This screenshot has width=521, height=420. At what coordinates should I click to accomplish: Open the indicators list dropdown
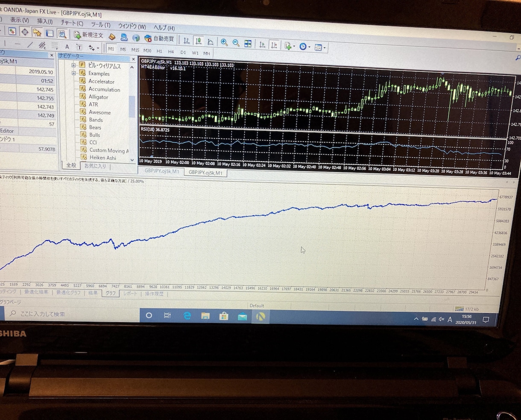290,46
